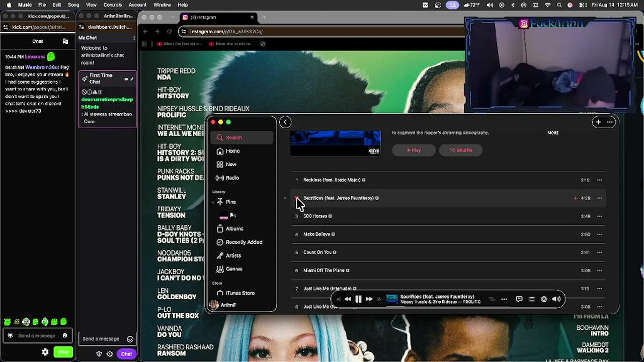Toggle repeat in the playback bar
Viewport: 644px width, 362px height.
(x=379, y=299)
